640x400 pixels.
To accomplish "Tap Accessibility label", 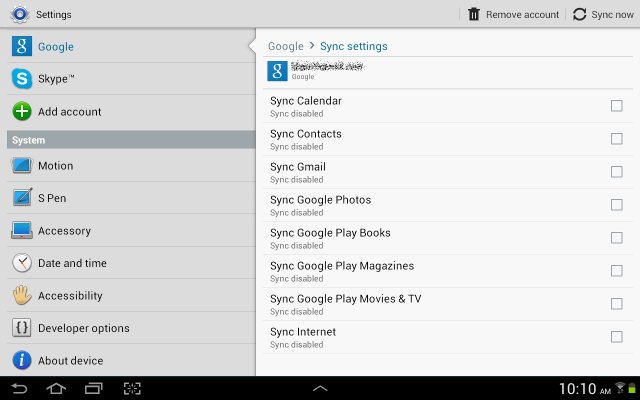I will coord(70,296).
